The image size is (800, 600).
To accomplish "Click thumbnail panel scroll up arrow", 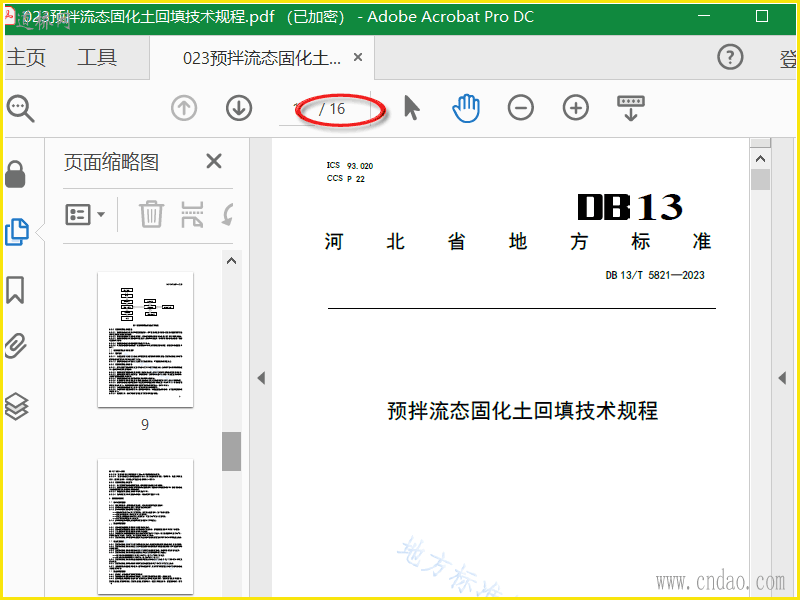I will click(x=232, y=261).
